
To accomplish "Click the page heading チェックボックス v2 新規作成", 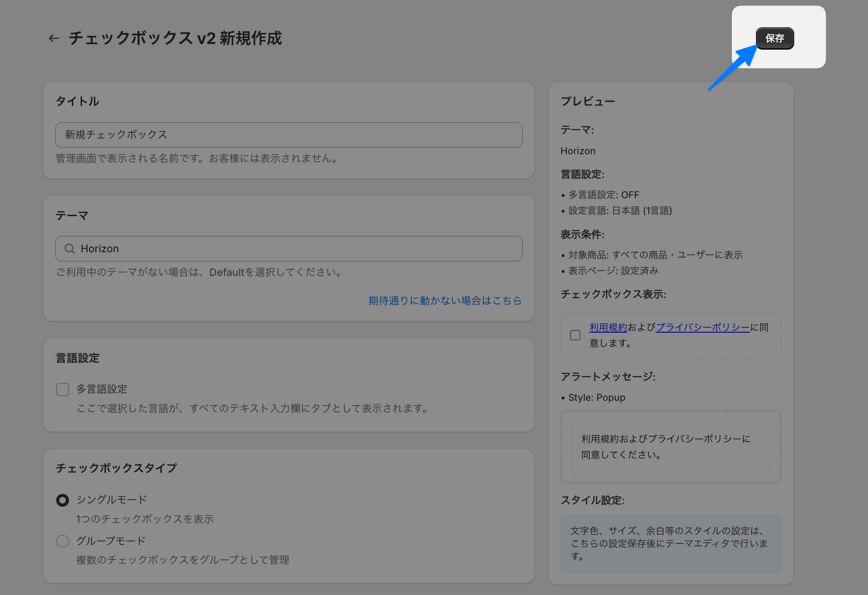I will click(x=175, y=38).
